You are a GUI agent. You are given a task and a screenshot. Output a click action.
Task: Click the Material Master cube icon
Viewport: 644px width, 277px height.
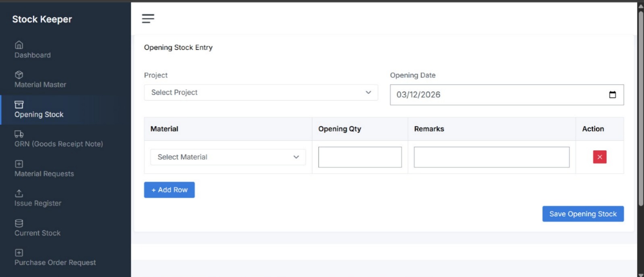tap(19, 75)
